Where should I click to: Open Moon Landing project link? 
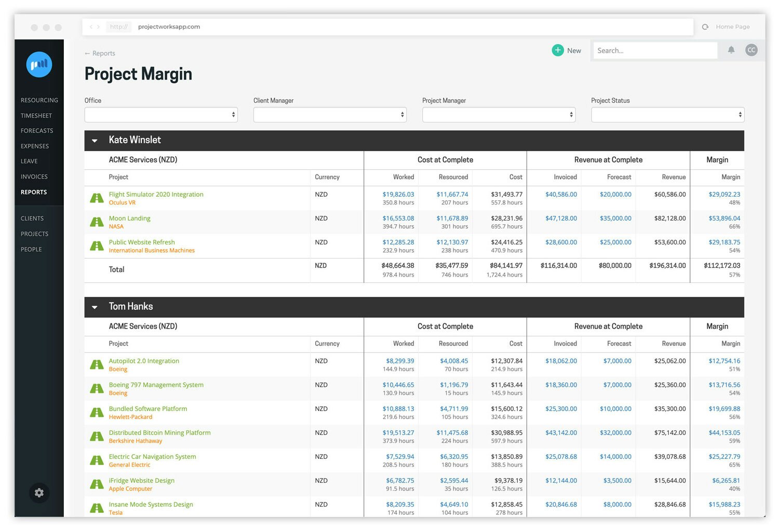tap(129, 218)
